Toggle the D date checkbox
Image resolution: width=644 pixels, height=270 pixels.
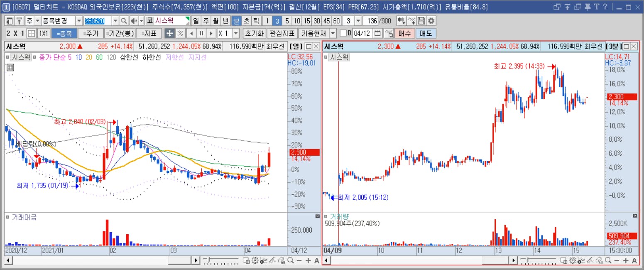coord(343,33)
